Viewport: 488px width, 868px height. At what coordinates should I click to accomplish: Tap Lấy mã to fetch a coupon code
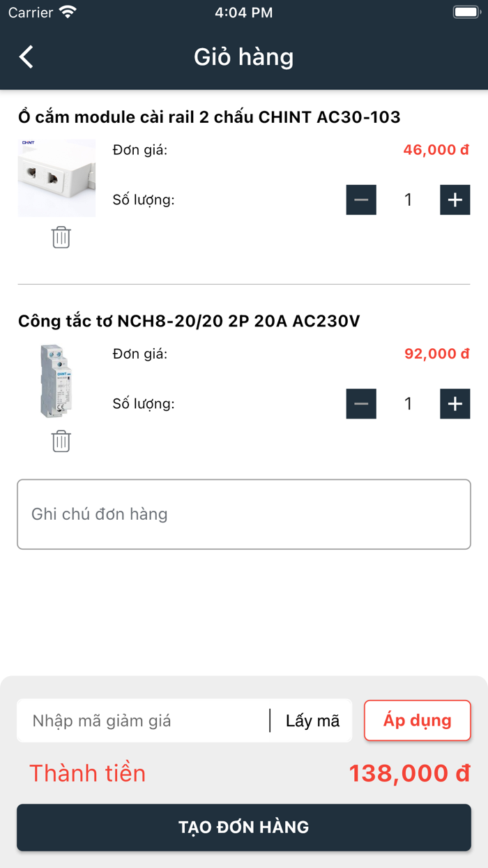(312, 720)
